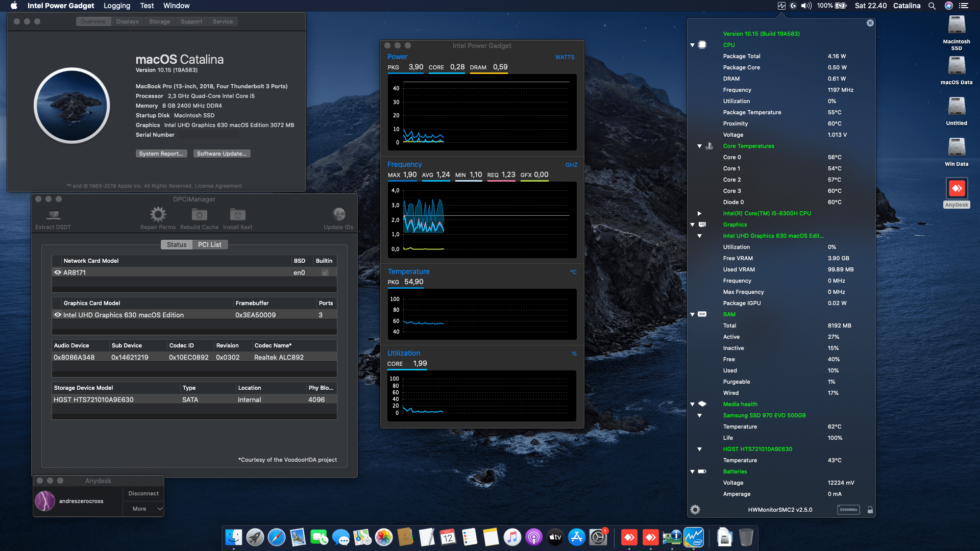
Task: Open the More dropdown in AnyDesk
Action: tap(143, 508)
